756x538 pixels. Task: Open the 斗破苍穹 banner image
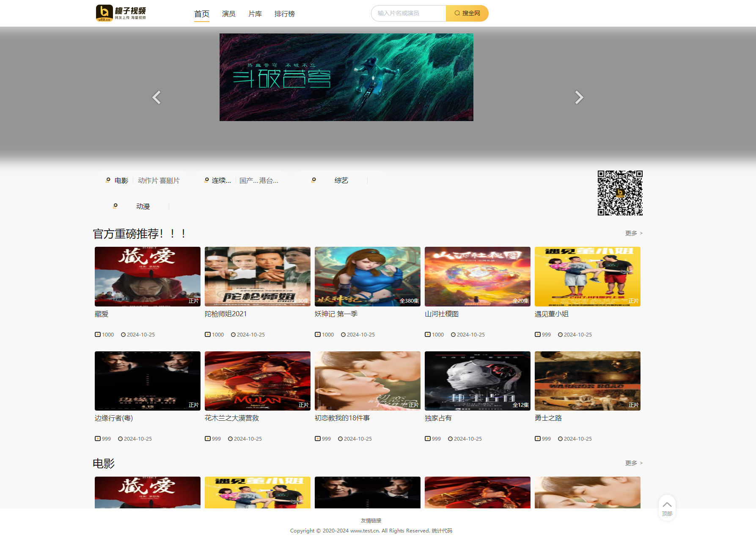346,77
